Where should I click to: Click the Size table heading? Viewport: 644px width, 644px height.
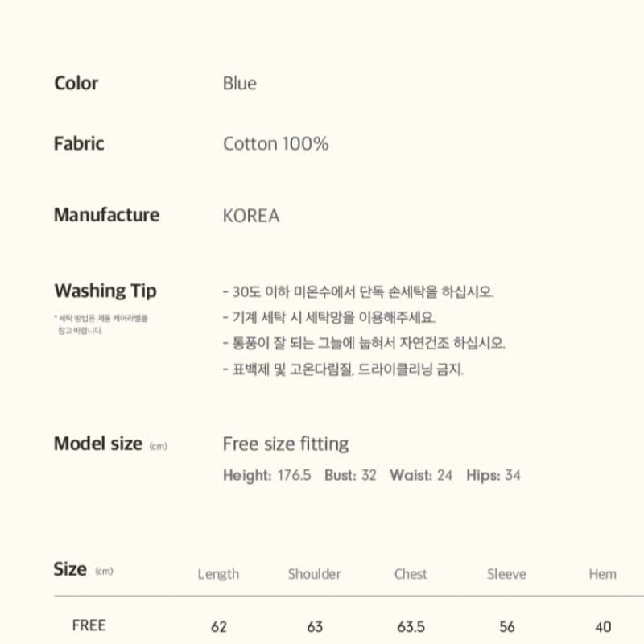70,569
